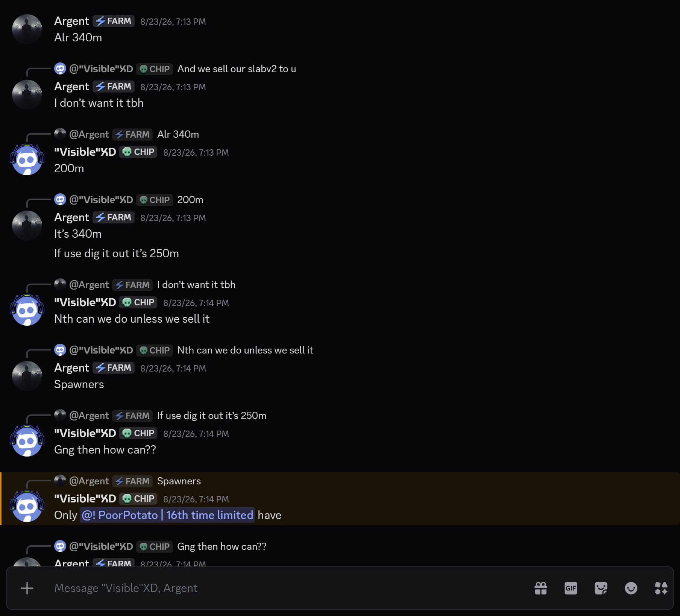
Task: Click CHIP tag on highlighted message author
Action: click(138, 499)
